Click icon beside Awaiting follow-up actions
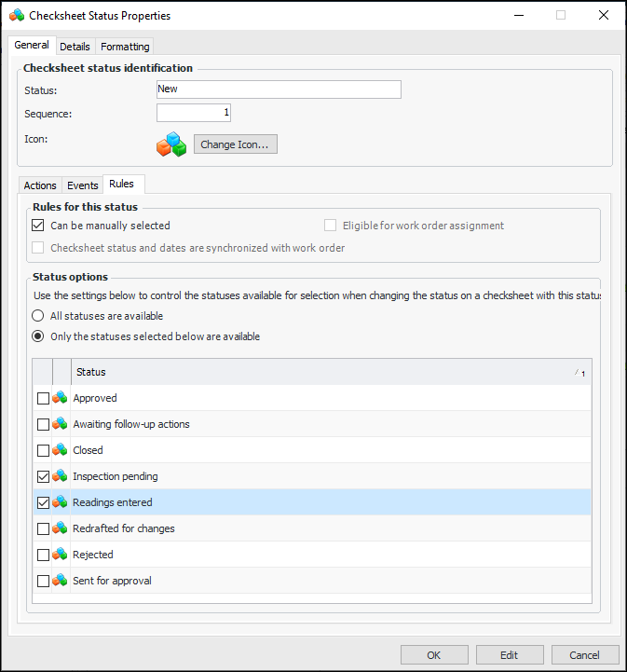 [60, 424]
